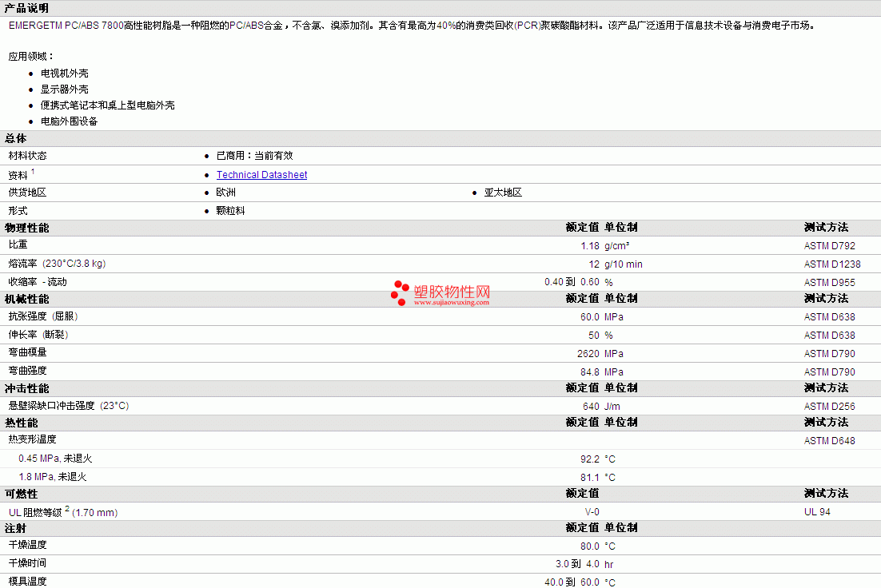Click the ASTM D792 test method
The image size is (881, 588).
click(829, 246)
